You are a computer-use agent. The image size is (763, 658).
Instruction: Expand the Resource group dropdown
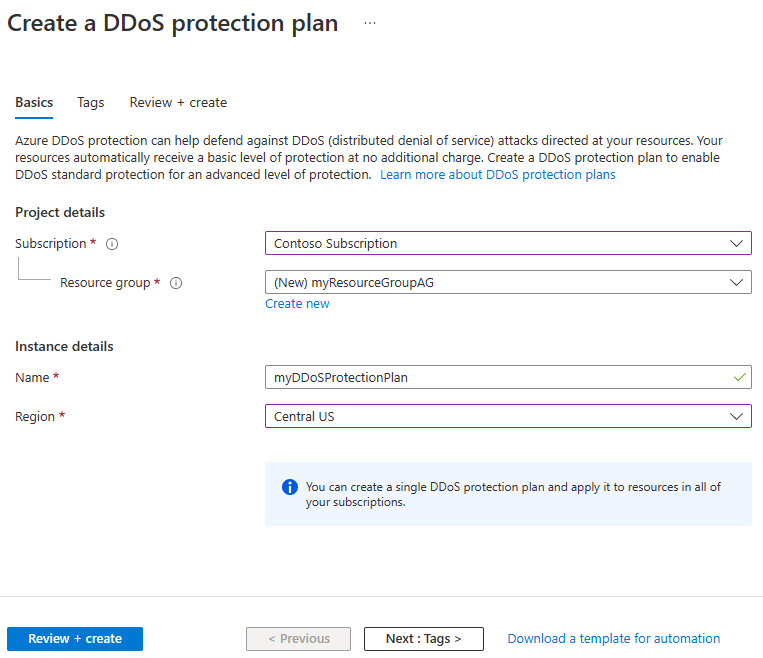(500, 282)
